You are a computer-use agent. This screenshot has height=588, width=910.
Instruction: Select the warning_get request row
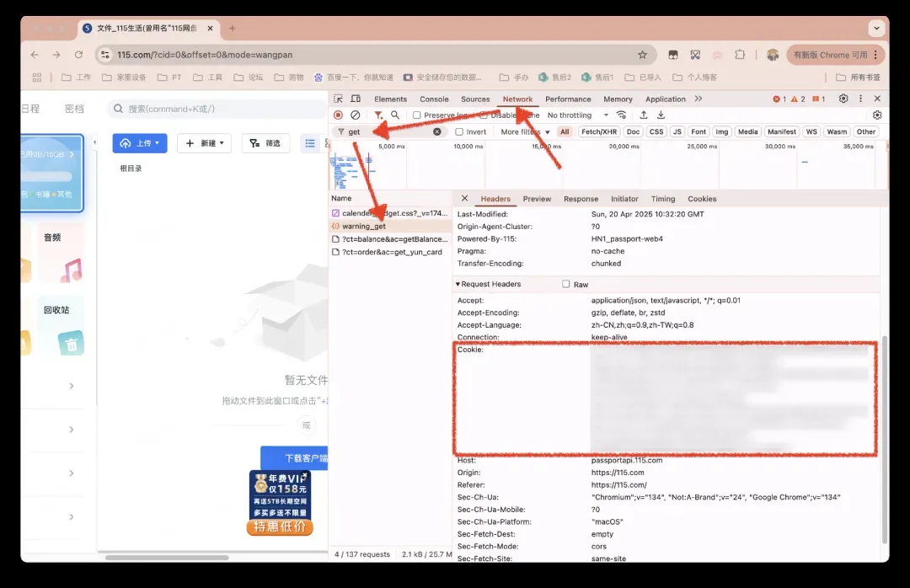tap(364, 227)
